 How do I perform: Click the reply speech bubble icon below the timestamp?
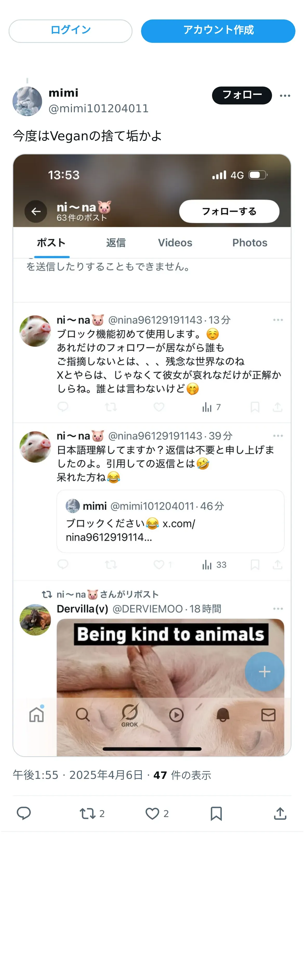click(x=24, y=813)
